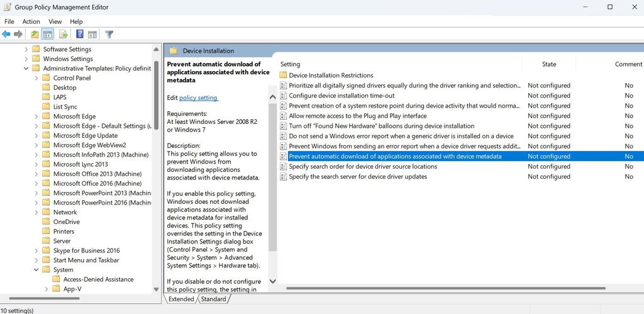644x314 pixels.
Task: Collapse the Administrative Templates tree node
Action: 26,68
